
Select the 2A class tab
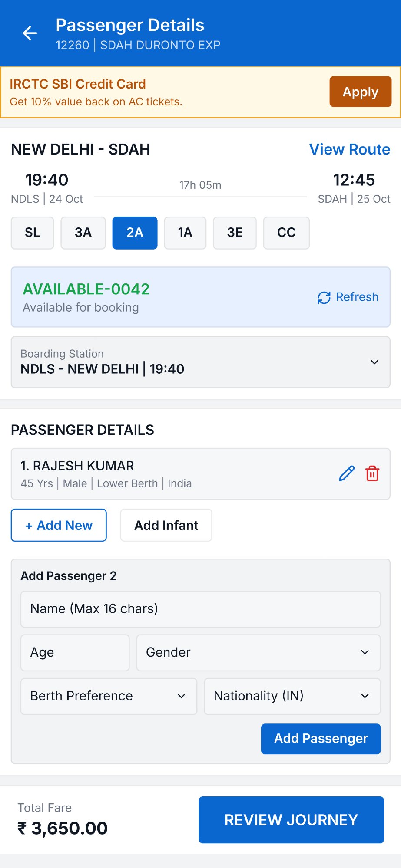(135, 233)
